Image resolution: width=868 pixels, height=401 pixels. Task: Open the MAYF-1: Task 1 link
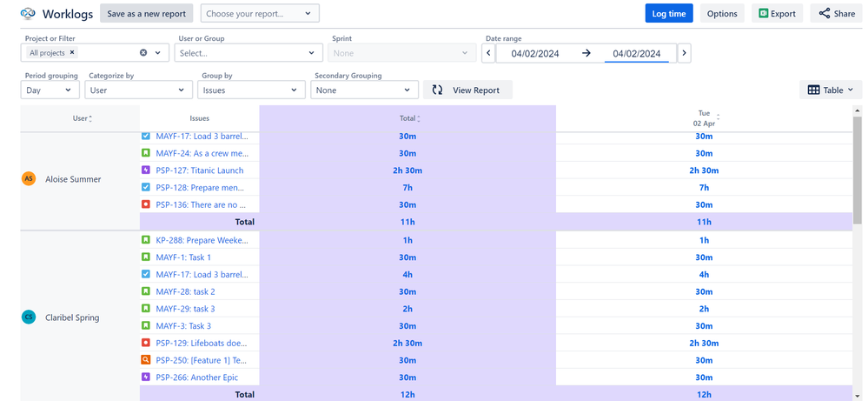[183, 257]
